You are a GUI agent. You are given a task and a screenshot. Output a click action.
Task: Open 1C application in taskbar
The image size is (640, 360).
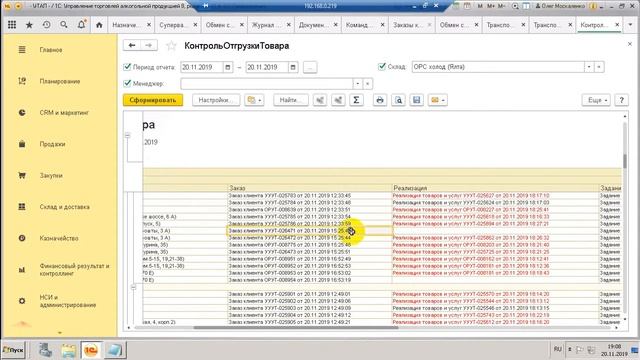click(91, 350)
